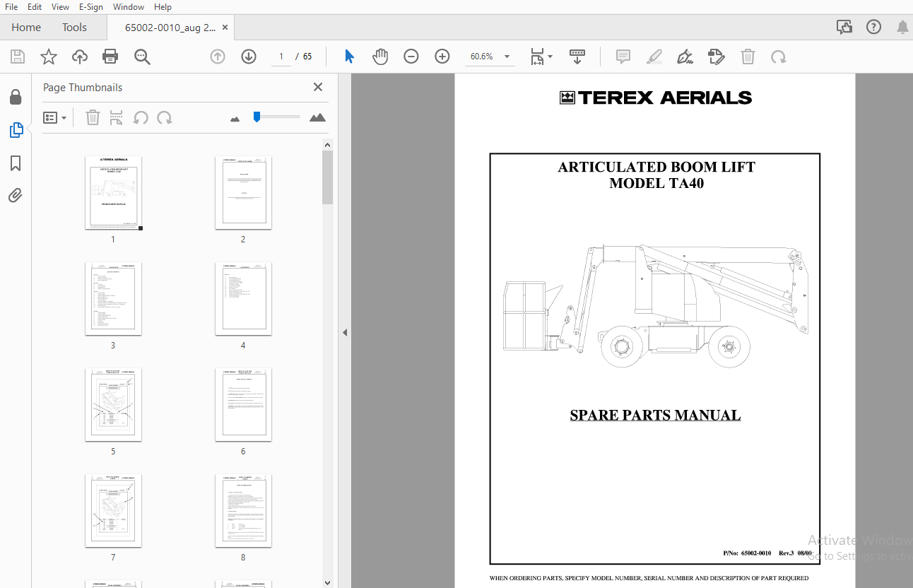Click the edit PDF stamp icon

[x=717, y=57]
